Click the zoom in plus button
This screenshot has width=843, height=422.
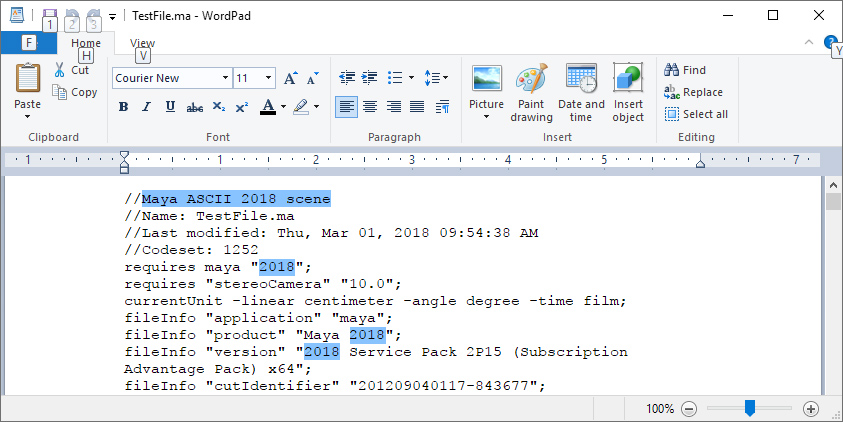coord(811,409)
